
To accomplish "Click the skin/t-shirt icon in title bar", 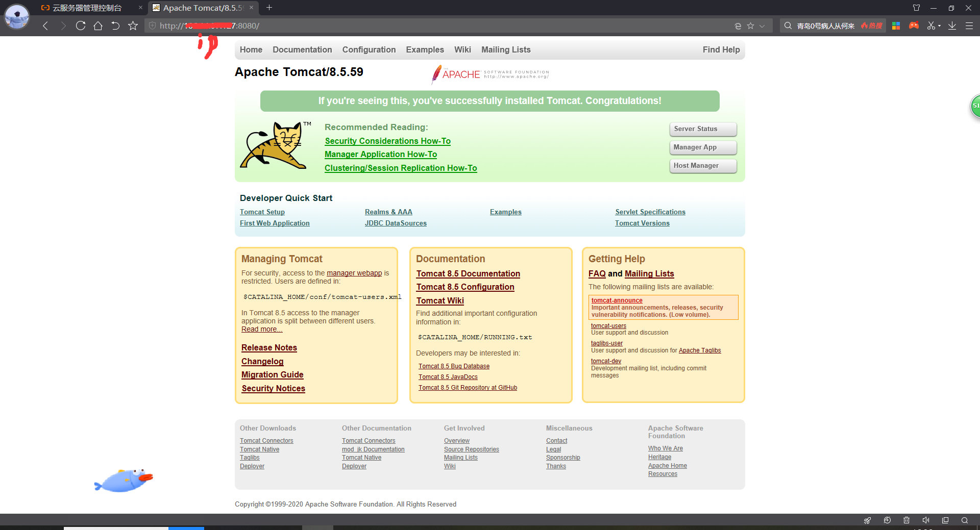I will pyautogui.click(x=916, y=8).
